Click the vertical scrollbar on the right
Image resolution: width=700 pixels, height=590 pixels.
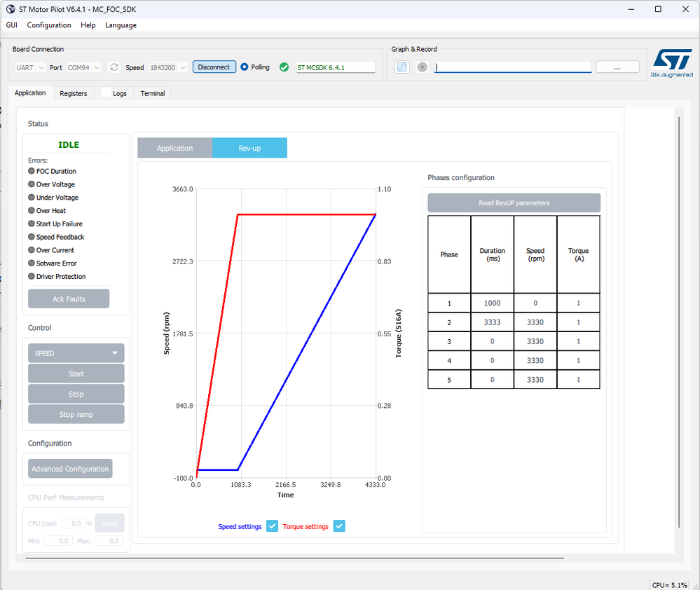[x=679, y=322]
